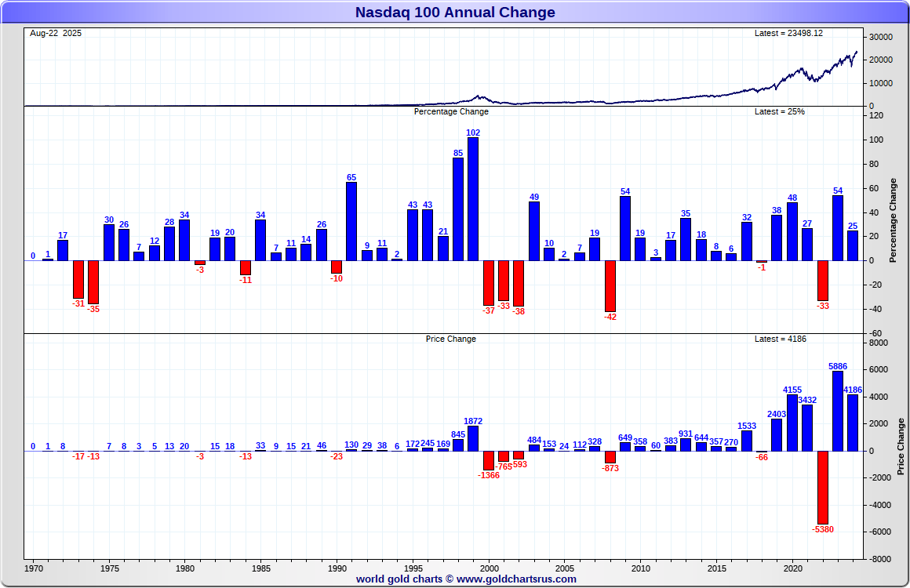910x588 pixels.
Task: Click the red -42 percent label
Action: tap(610, 317)
